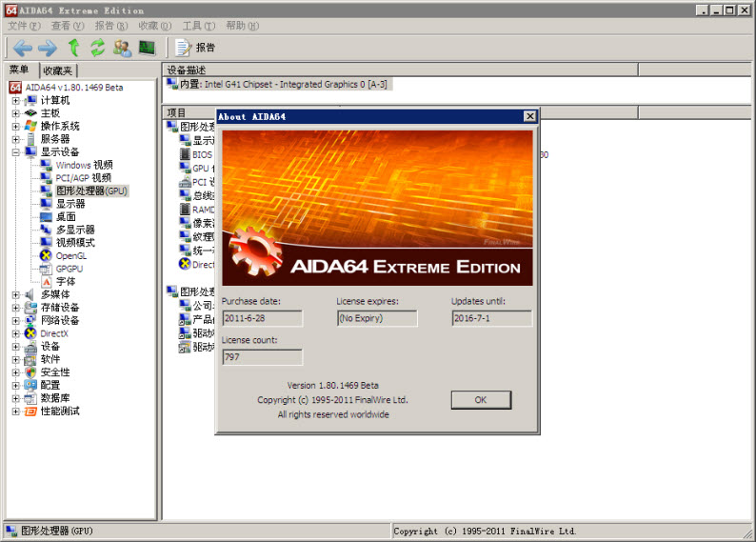Switch to the 菜单 tab
The image size is (756, 542).
(19, 70)
